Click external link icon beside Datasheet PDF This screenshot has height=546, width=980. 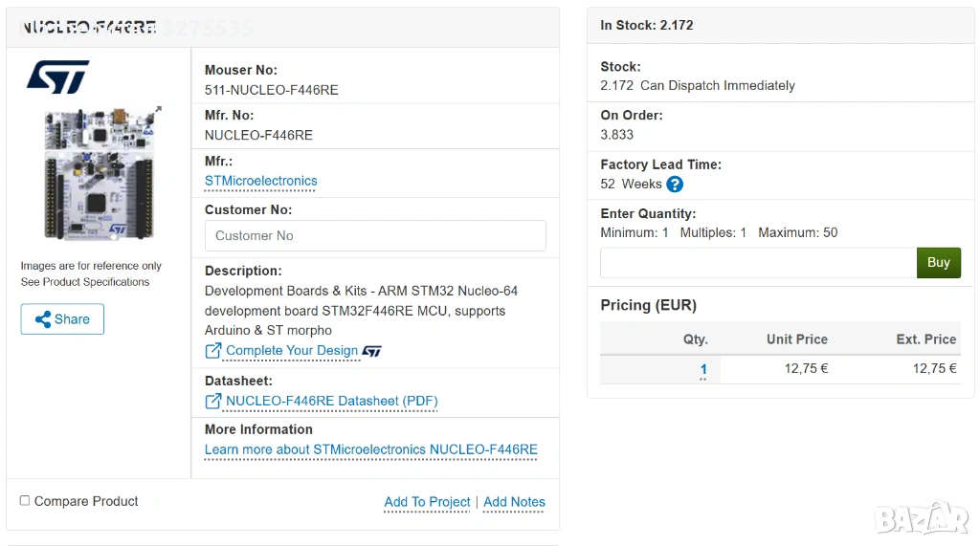(x=213, y=402)
